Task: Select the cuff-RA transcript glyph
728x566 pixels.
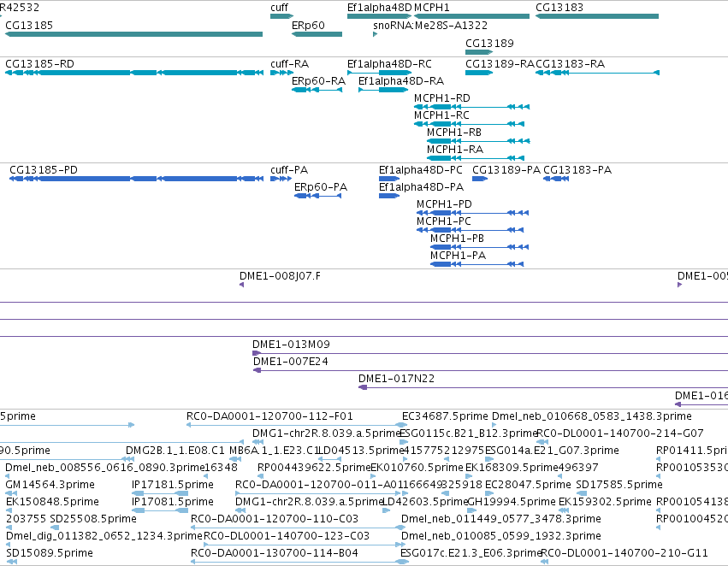Action: coord(281,73)
